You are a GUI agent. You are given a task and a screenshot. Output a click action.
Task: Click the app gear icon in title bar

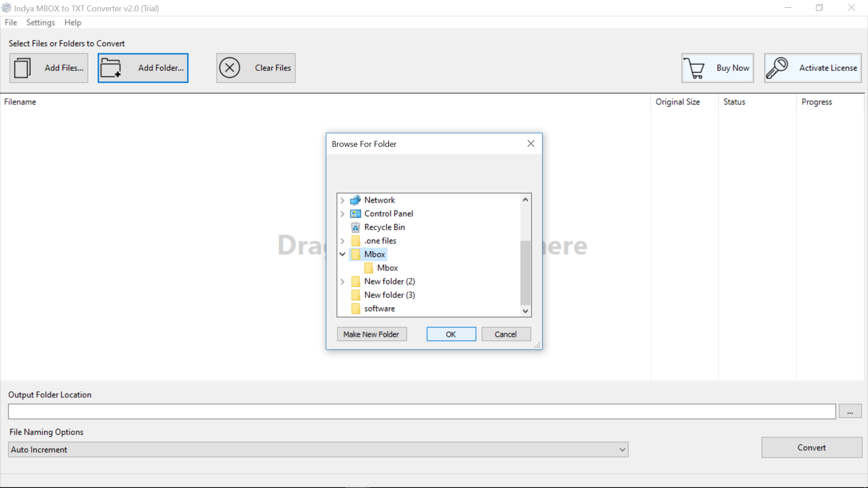(x=6, y=8)
